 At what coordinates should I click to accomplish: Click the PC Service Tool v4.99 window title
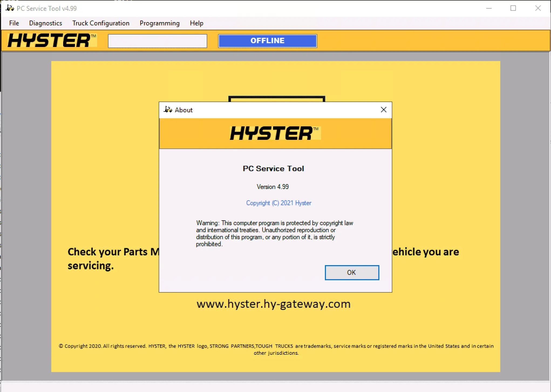click(x=47, y=8)
